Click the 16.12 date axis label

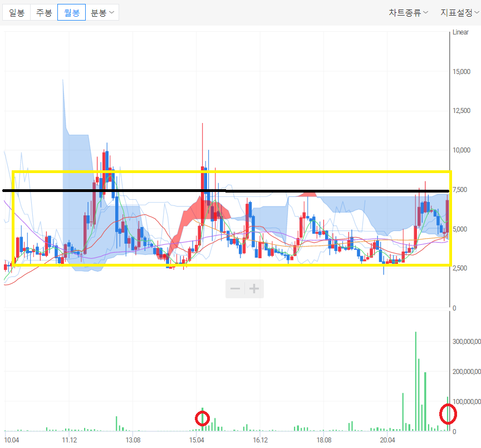(x=260, y=440)
